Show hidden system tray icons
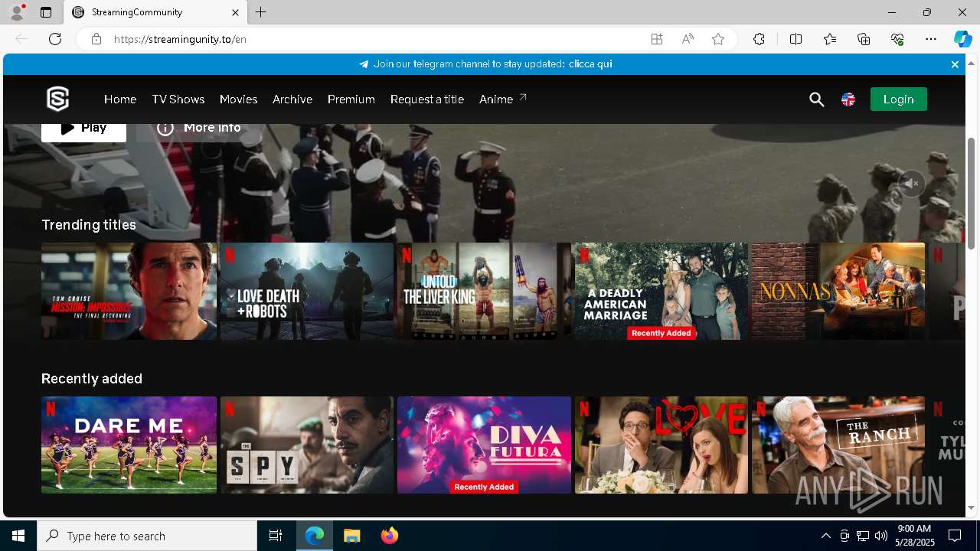The width and height of the screenshot is (980, 551). 825,536
